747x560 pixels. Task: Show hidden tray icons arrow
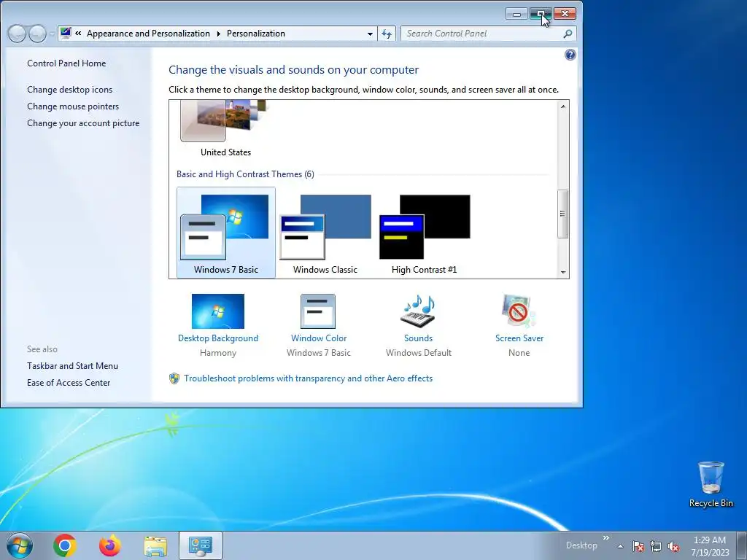[x=620, y=546]
